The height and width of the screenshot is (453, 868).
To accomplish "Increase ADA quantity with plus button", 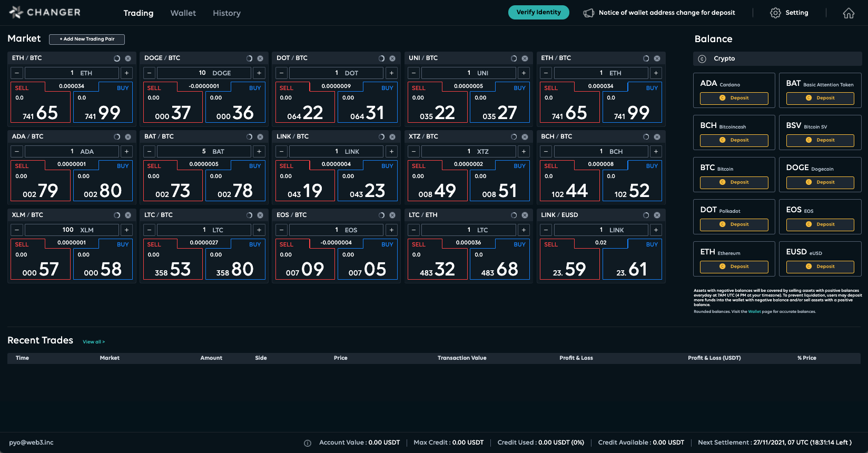I will pos(127,152).
